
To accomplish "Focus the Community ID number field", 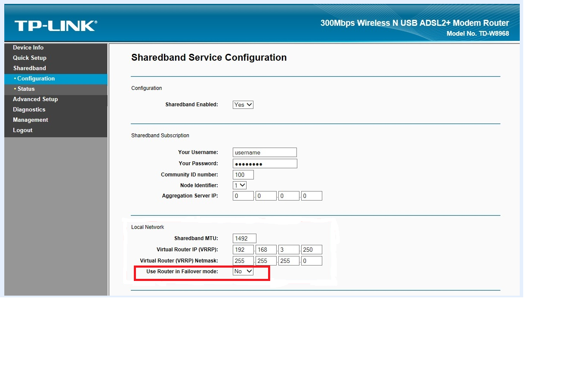I will 243,175.
